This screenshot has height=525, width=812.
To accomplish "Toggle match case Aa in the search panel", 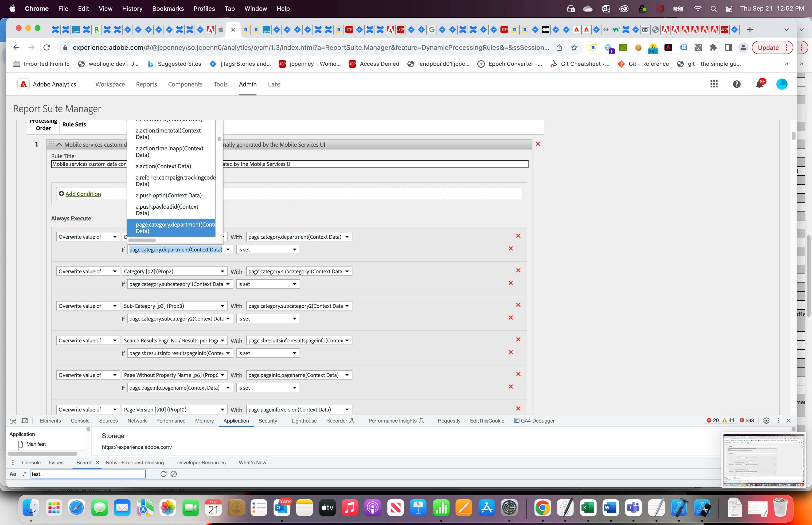I will coord(13,474).
